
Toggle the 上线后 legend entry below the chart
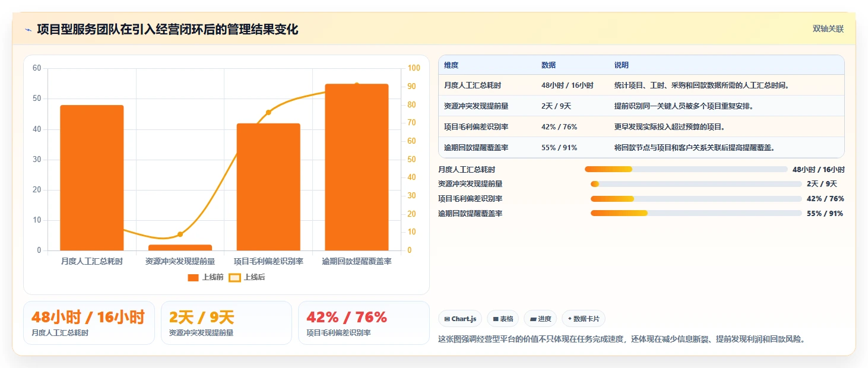pyautogui.click(x=247, y=277)
